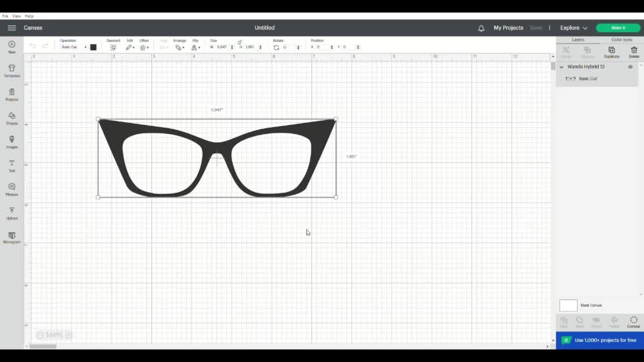Image resolution: width=644 pixels, height=362 pixels.
Task: Open the View menu
Action: (x=16, y=16)
